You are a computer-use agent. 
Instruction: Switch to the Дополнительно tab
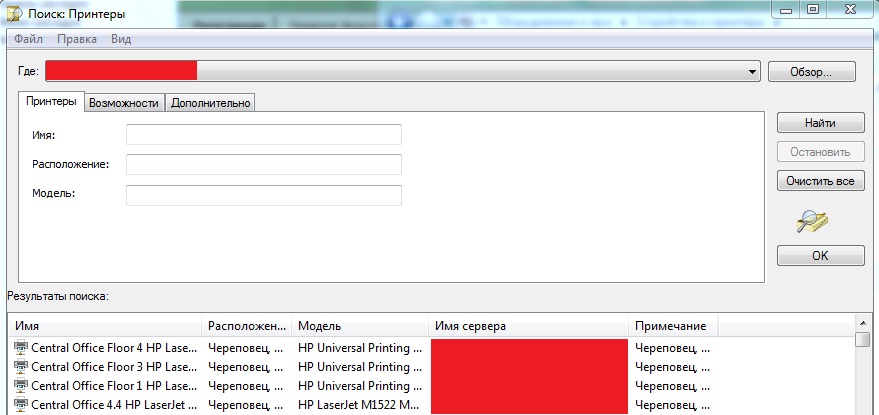tap(210, 103)
